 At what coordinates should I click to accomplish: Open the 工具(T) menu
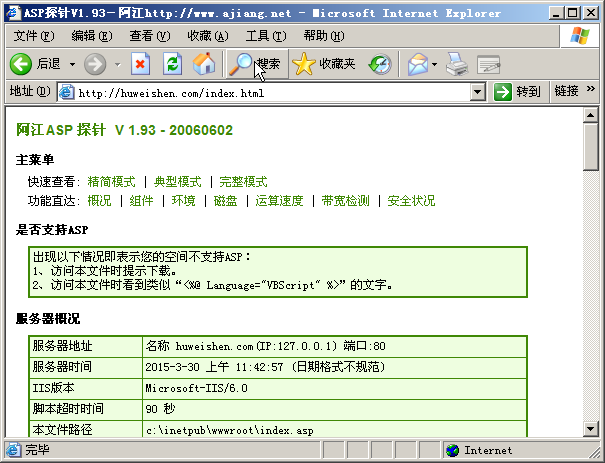tap(266, 36)
